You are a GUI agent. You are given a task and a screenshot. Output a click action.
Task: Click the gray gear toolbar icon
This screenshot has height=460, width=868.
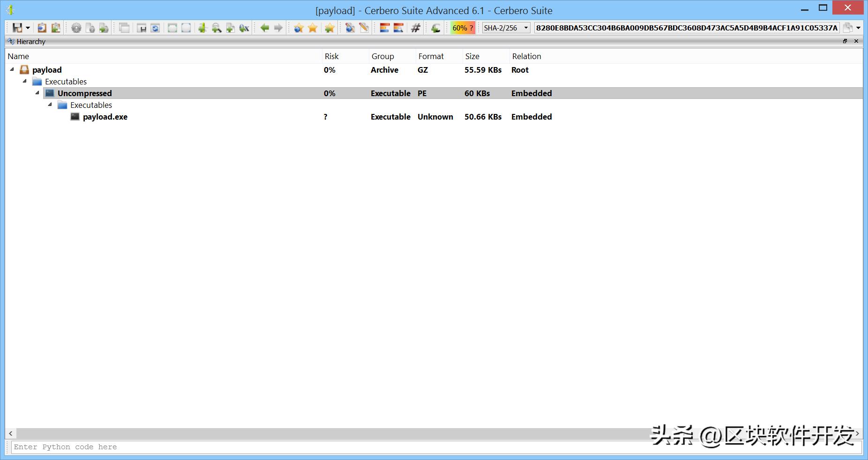pyautogui.click(x=76, y=28)
